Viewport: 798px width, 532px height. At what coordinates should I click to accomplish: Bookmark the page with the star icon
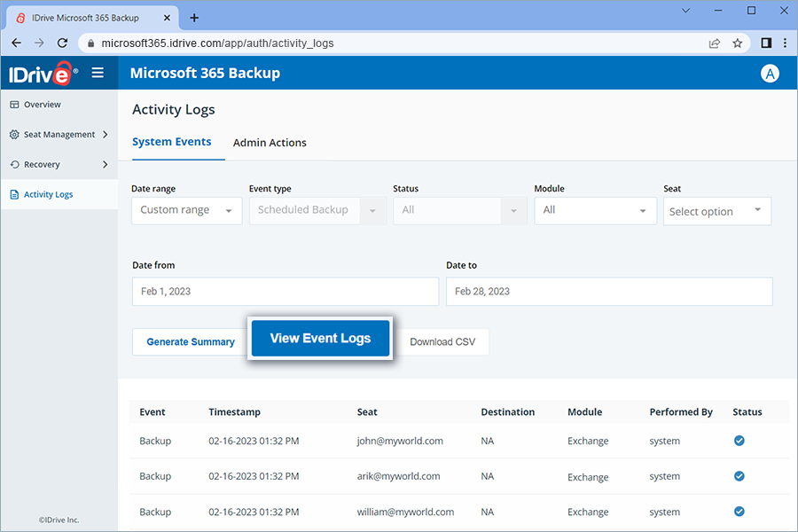pyautogui.click(x=738, y=42)
